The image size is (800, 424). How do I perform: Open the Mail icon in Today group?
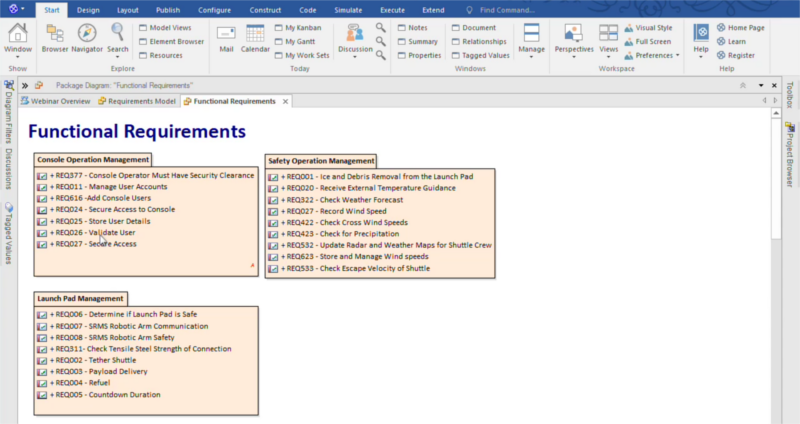226,35
